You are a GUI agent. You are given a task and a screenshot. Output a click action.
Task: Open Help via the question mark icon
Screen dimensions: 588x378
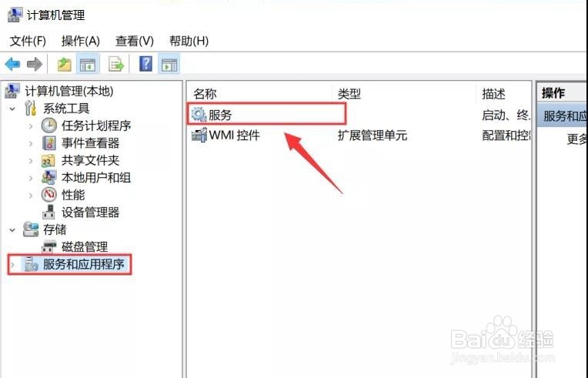(x=146, y=64)
